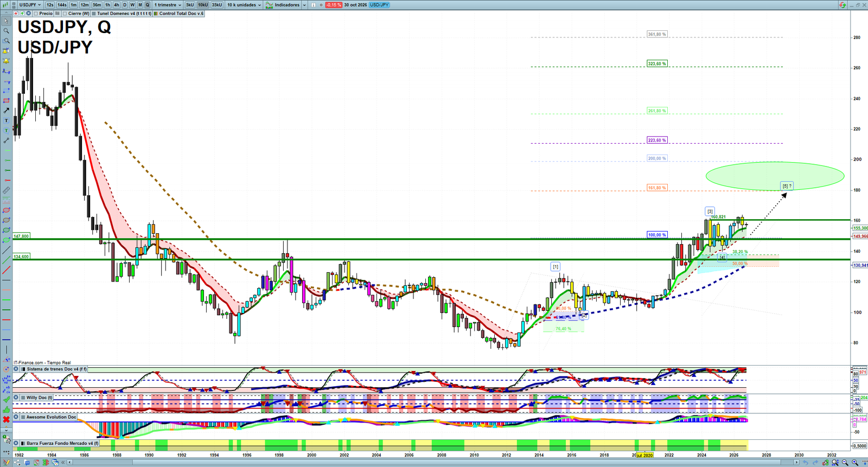Switch to M monthly timeframe

click(x=140, y=5)
